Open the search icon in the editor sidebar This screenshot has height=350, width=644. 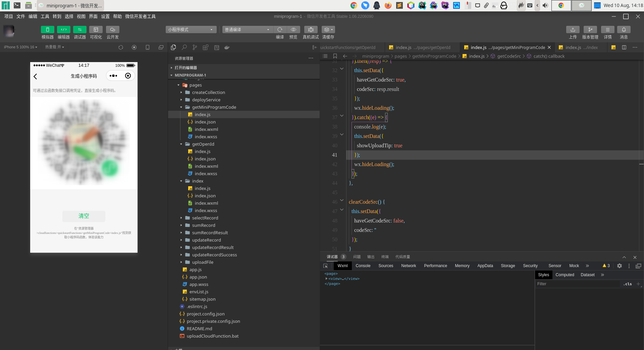184,47
